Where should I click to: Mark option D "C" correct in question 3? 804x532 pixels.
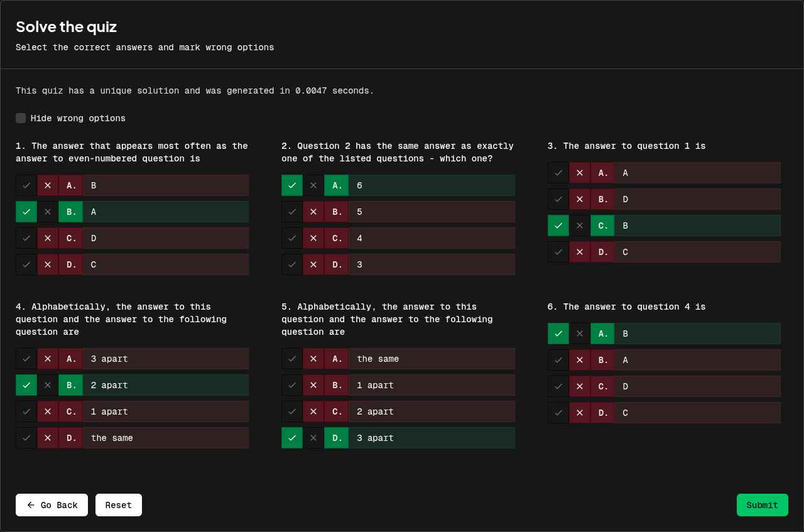558,252
